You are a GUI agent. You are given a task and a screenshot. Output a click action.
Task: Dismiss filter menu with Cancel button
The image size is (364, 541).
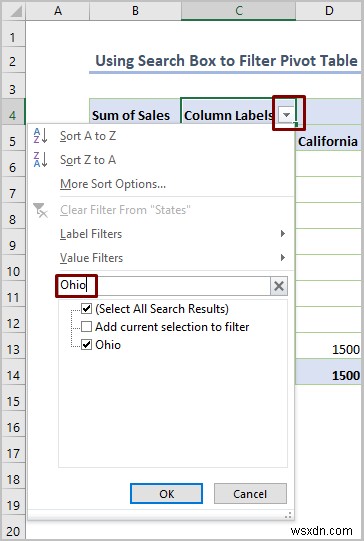coord(250,493)
